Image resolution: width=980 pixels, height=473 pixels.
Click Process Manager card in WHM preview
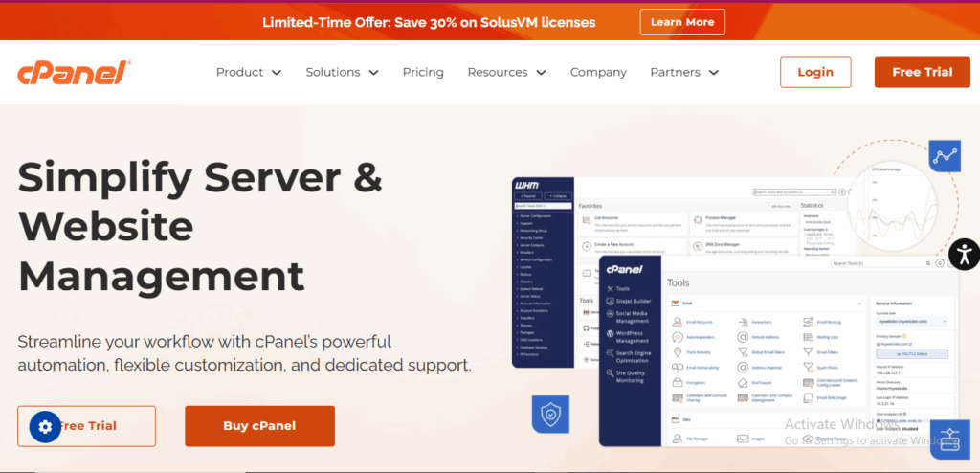click(742, 222)
